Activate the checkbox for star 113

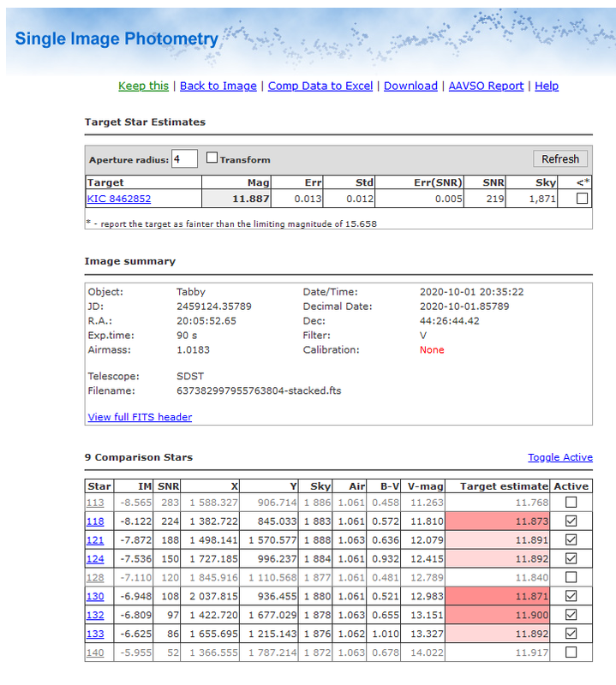pos(571,503)
